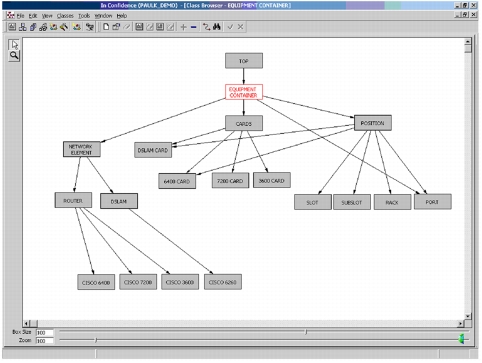Click the Box Size slider handle
The height and width of the screenshot is (363, 482).
[306, 332]
